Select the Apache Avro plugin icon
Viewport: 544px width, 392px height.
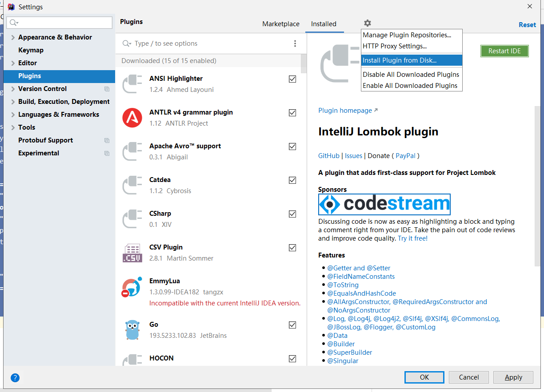(132, 151)
